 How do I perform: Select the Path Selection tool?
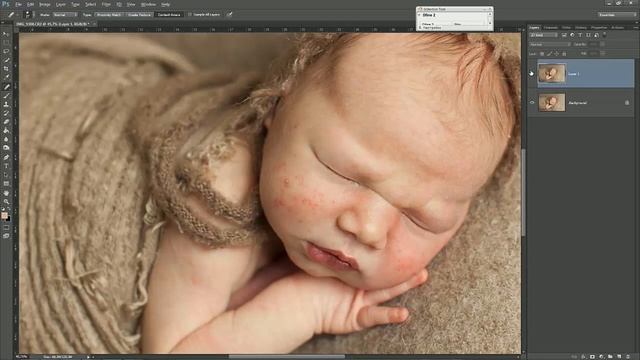coord(6,175)
